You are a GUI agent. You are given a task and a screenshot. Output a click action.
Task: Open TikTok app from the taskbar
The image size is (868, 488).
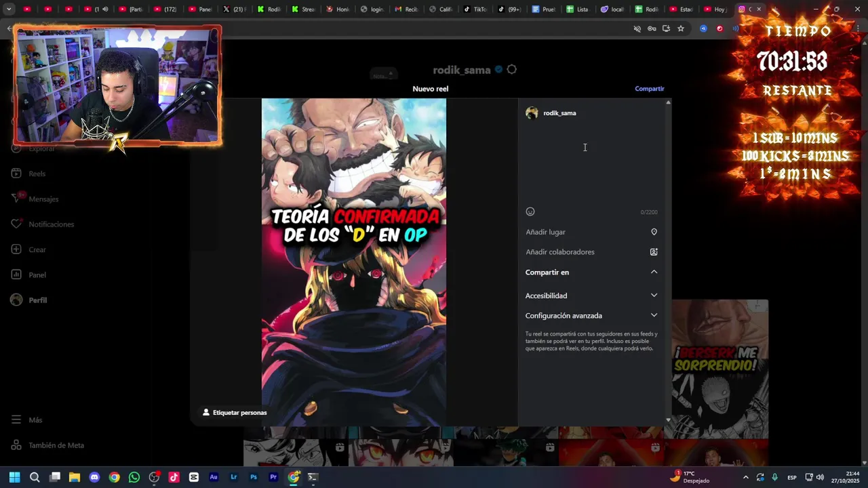[x=174, y=477]
